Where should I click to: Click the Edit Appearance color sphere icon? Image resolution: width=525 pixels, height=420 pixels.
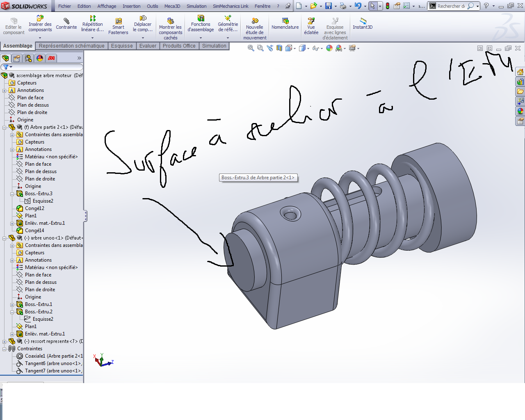click(x=329, y=48)
